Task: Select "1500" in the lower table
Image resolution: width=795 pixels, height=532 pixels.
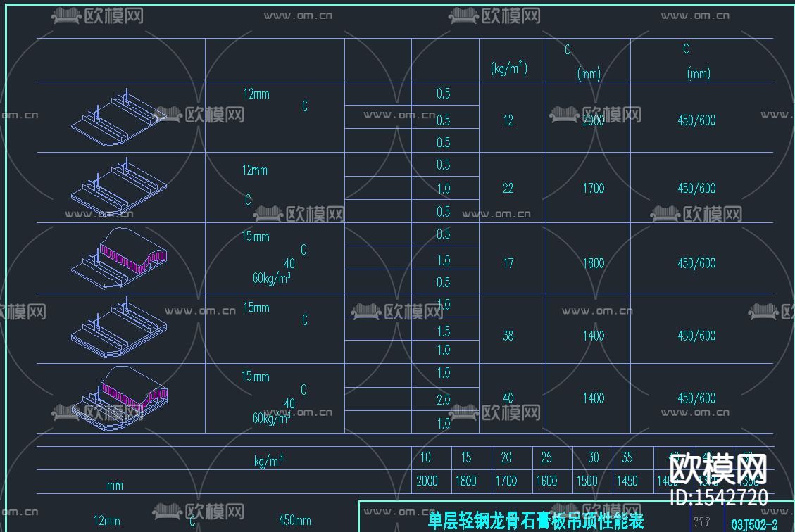Action: pos(587,481)
